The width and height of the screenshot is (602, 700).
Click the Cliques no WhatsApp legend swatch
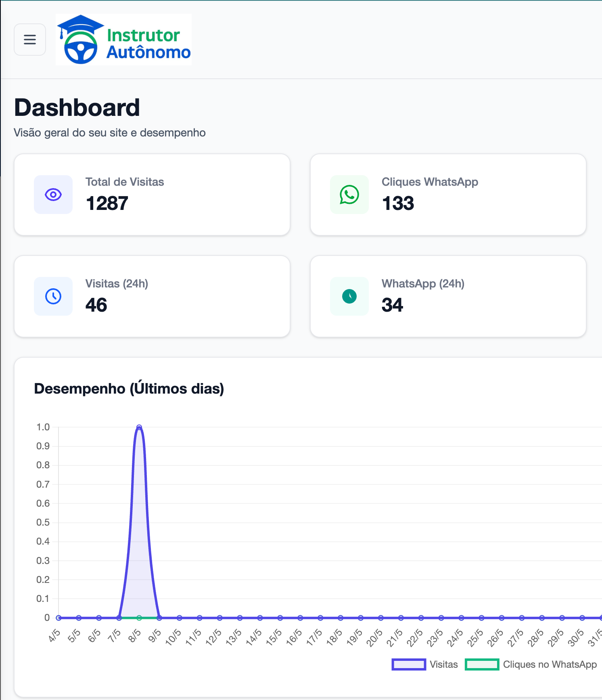(x=482, y=664)
